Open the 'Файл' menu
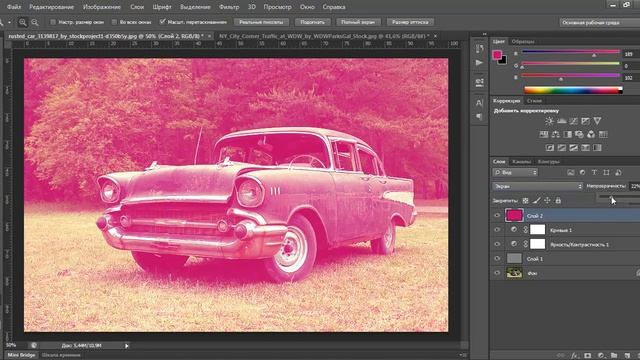 point(14,7)
